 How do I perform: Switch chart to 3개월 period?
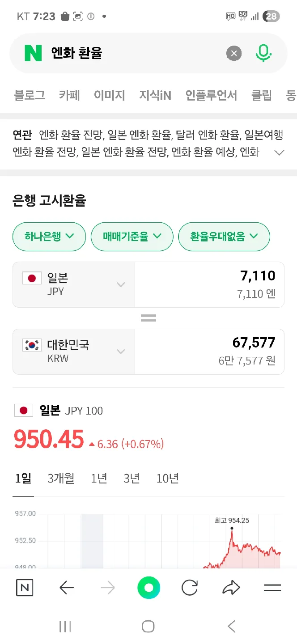tap(61, 479)
